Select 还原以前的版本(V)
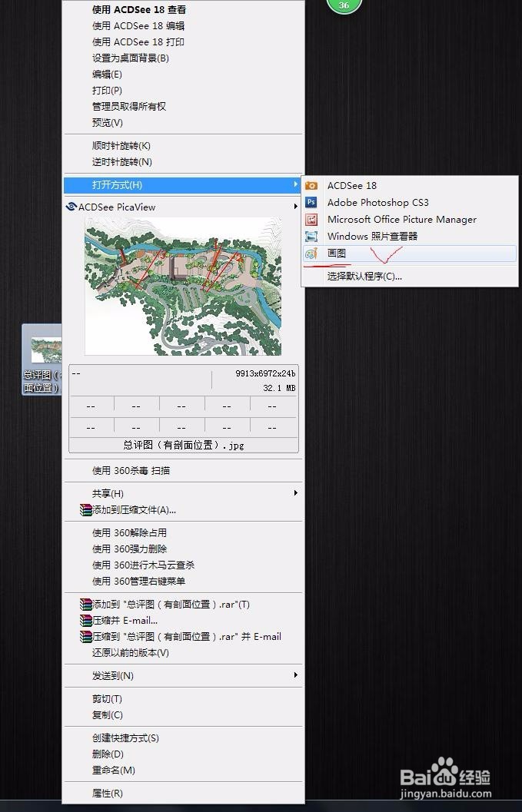 [x=131, y=652]
